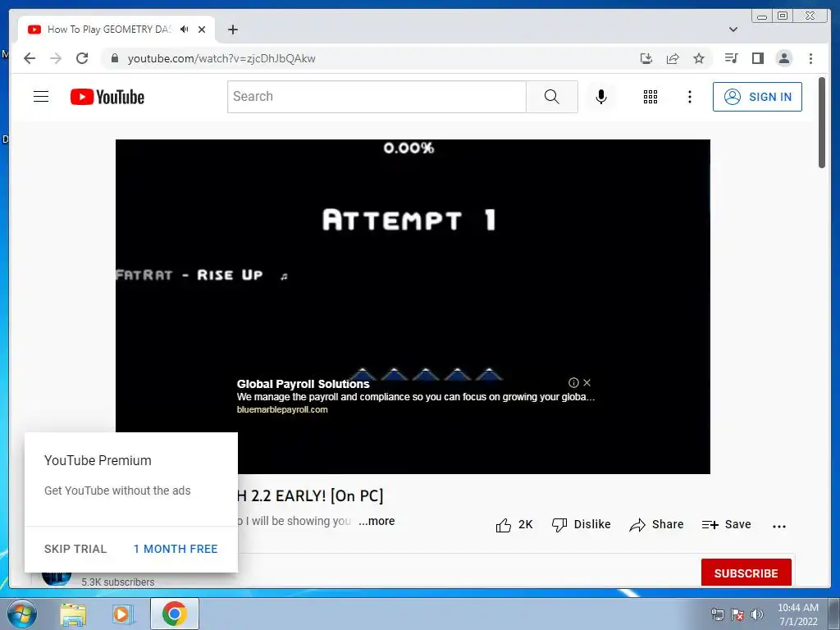Expand the description with ...more

(x=377, y=521)
